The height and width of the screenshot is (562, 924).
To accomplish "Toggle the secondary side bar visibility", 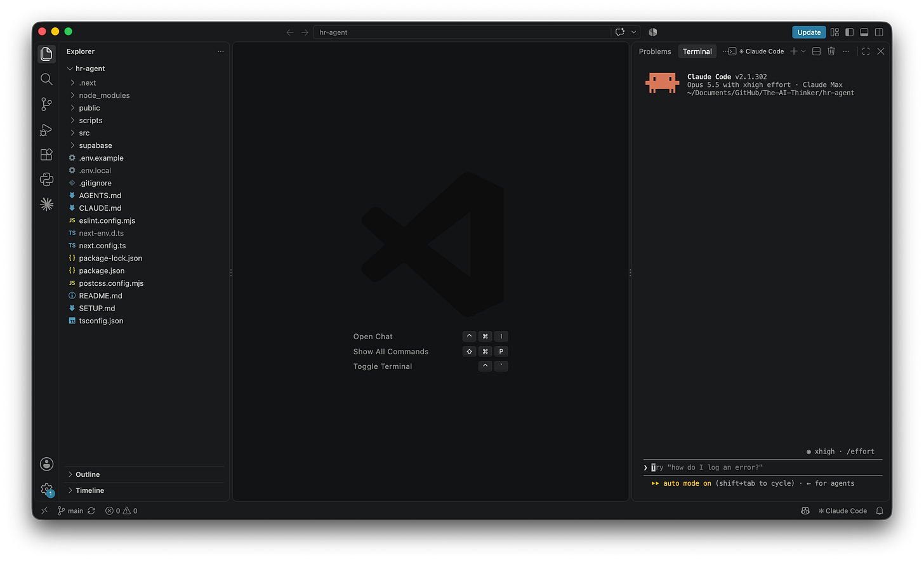I will pos(879,32).
